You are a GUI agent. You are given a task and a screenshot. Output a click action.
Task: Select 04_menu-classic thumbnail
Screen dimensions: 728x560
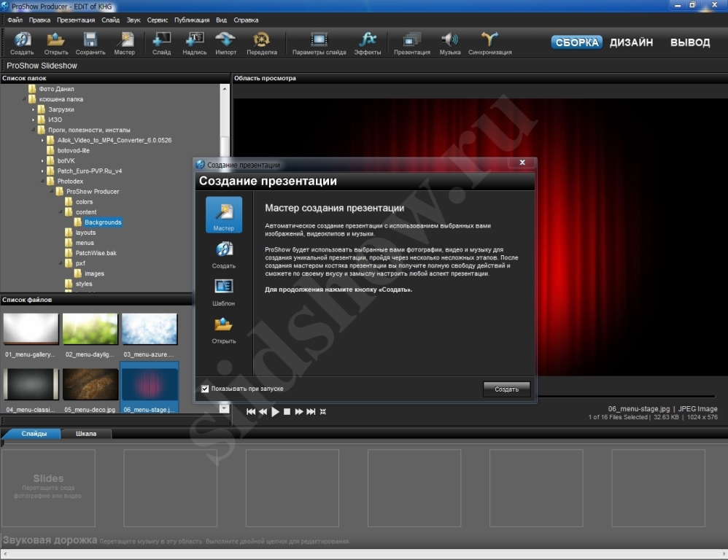pos(31,384)
